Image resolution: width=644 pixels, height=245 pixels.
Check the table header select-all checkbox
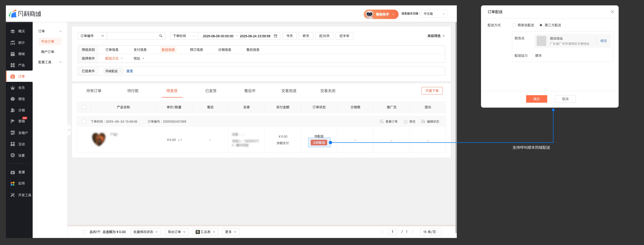point(84,107)
